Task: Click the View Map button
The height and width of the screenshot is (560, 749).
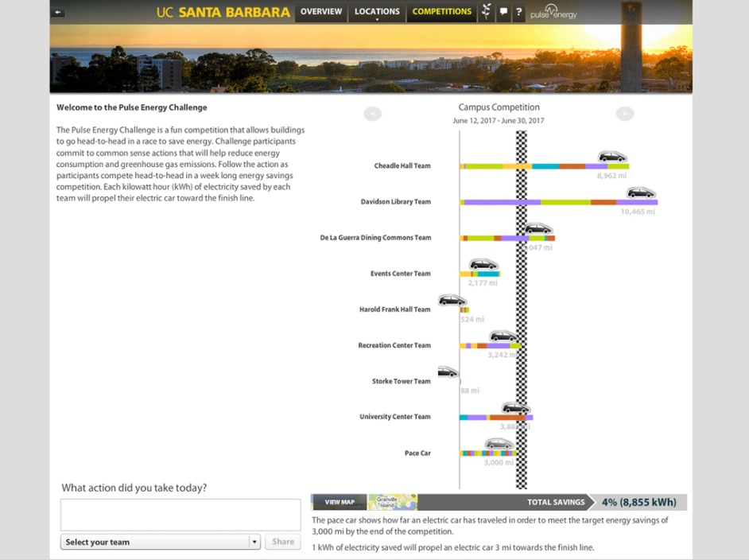Action: tap(340, 502)
